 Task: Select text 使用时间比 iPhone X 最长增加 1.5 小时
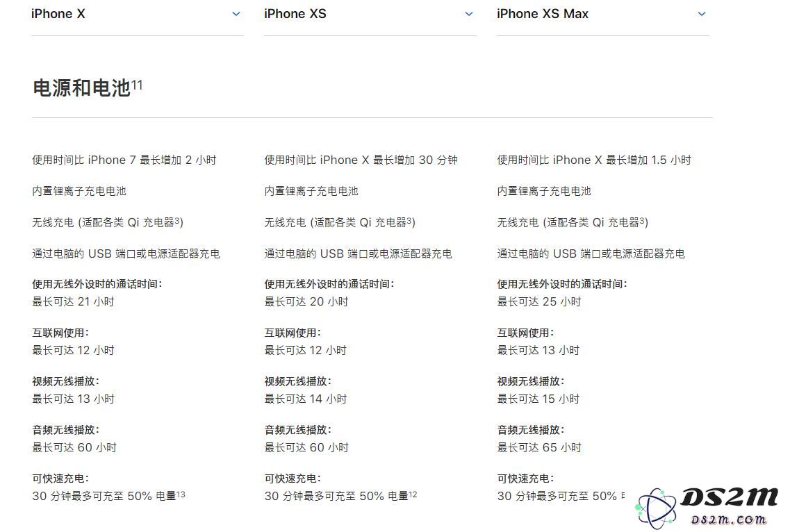click(x=594, y=160)
